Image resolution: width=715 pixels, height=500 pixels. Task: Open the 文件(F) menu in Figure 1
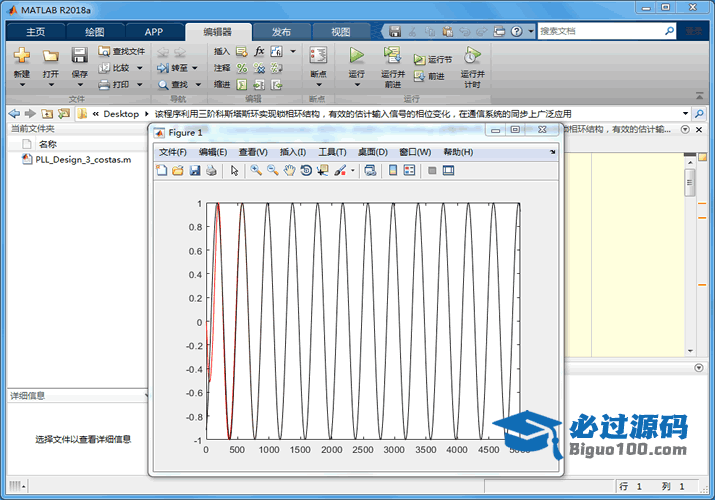coord(172,152)
